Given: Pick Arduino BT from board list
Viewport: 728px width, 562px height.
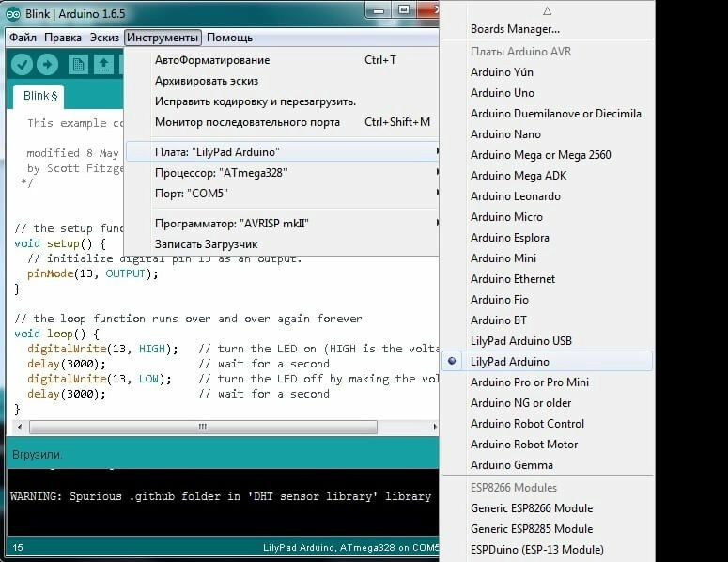Looking at the screenshot, I should click(x=548, y=320).
